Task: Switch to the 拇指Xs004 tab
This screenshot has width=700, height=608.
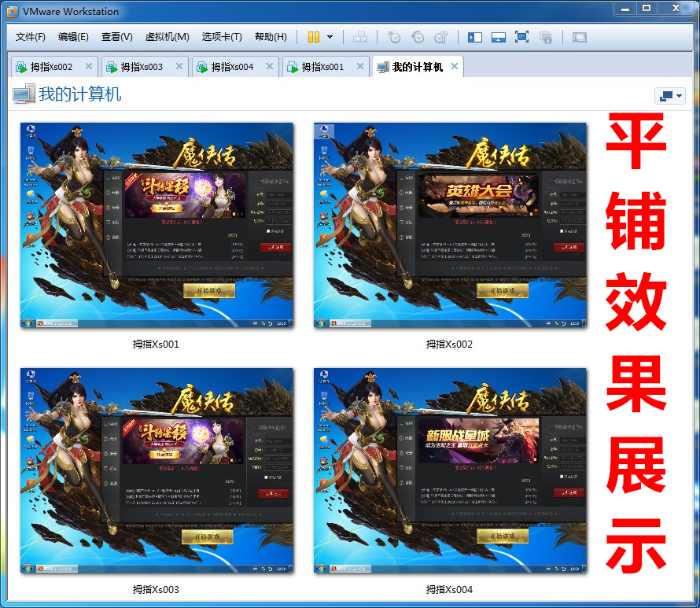Action: pos(232,67)
